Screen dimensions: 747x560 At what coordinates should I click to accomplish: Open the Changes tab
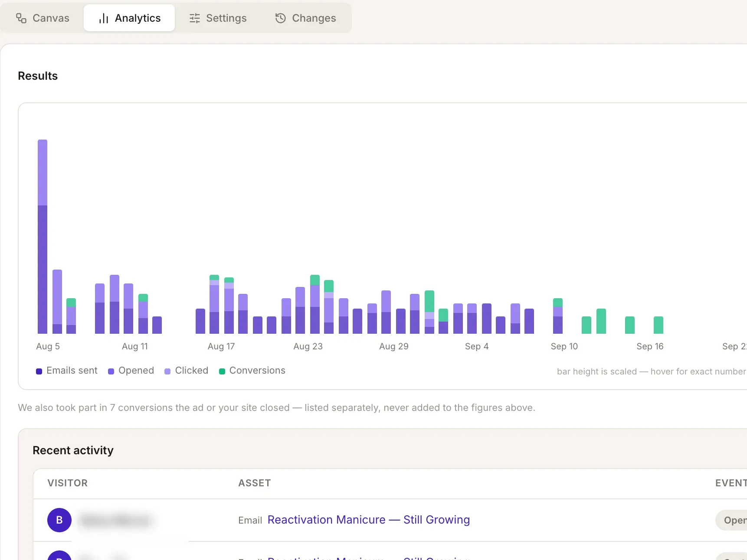(305, 18)
